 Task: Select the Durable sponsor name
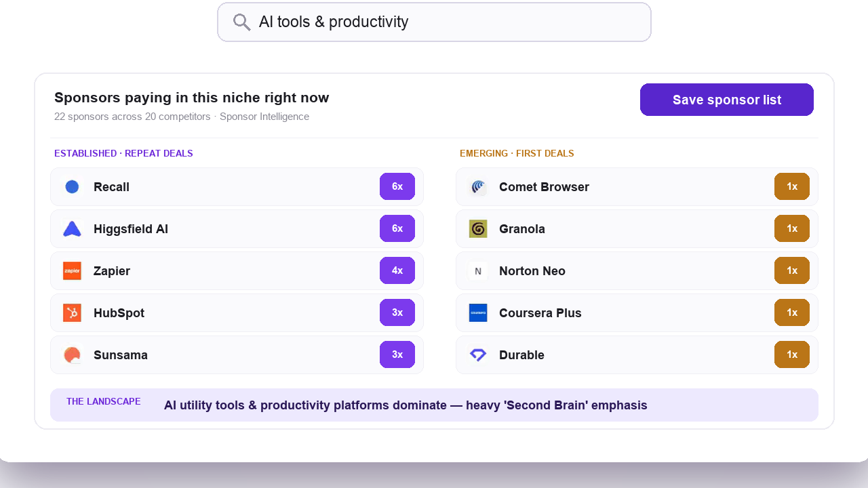pyautogui.click(x=521, y=355)
